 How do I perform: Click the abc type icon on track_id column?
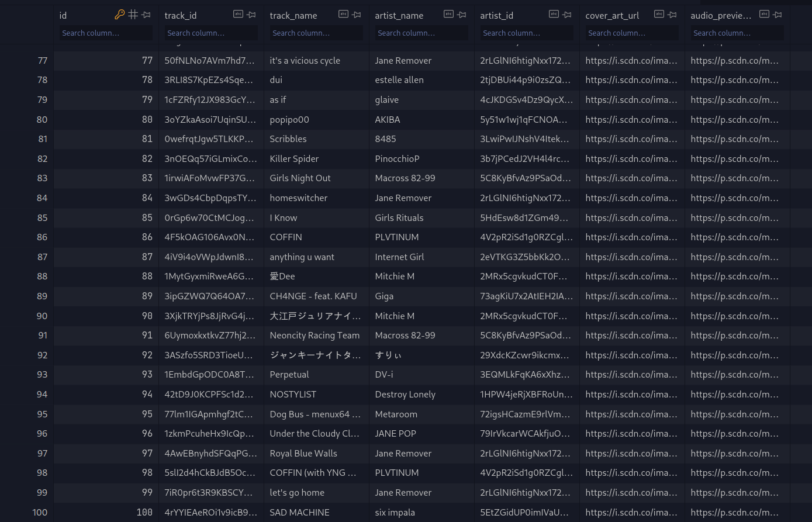click(x=239, y=15)
